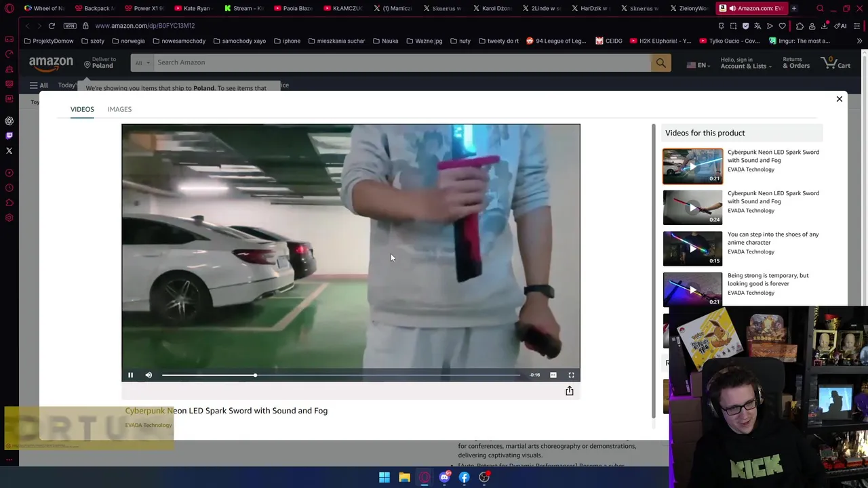Open ChatGPT in Opera sidebar

9,121
